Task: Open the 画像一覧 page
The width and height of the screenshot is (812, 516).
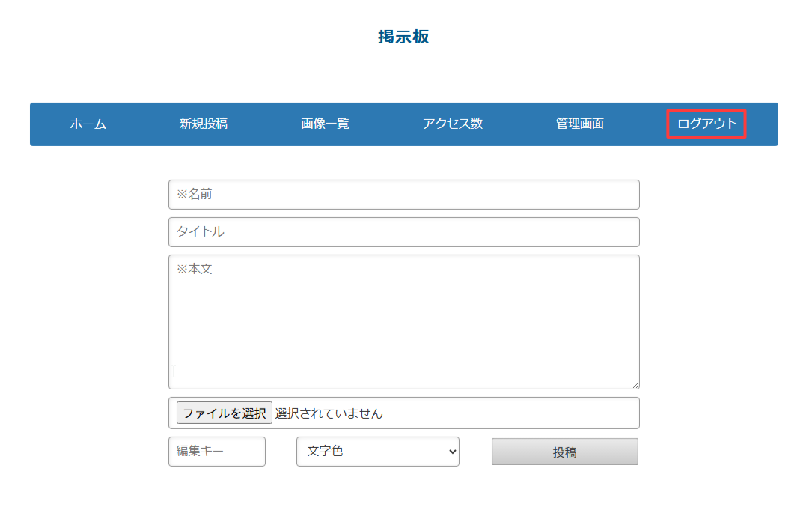Action: point(326,124)
